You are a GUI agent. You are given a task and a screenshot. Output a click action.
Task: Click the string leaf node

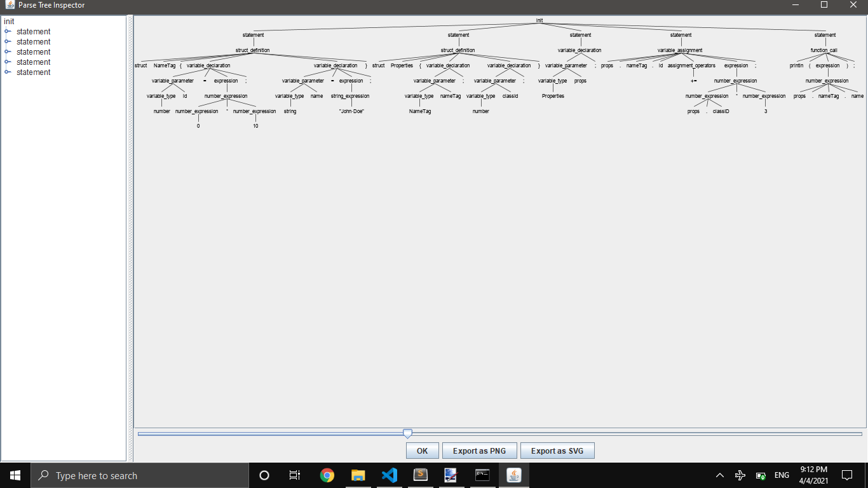point(290,111)
